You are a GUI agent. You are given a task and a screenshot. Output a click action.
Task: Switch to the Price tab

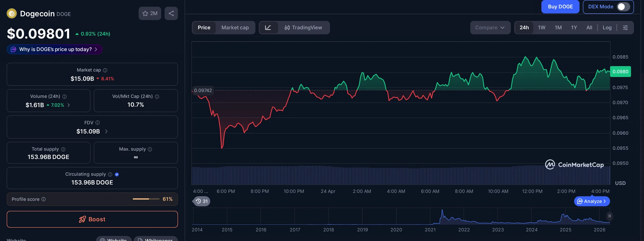tap(204, 27)
